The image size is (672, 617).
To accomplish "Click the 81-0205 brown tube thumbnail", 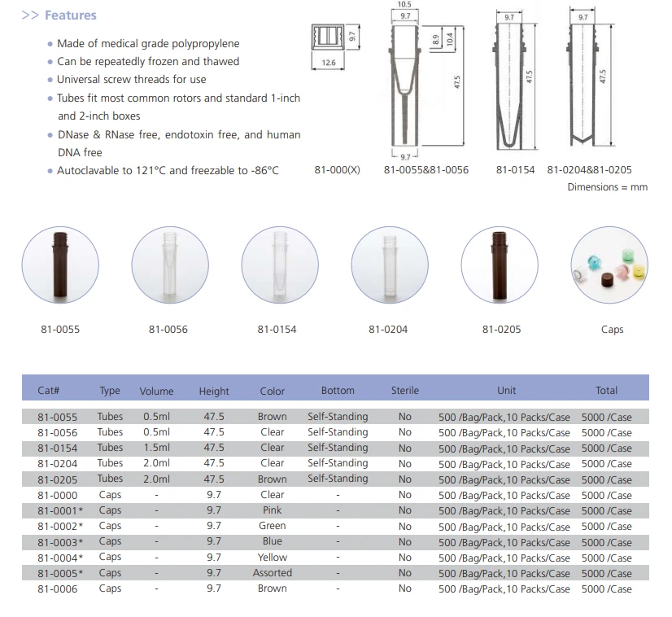I will (x=500, y=265).
